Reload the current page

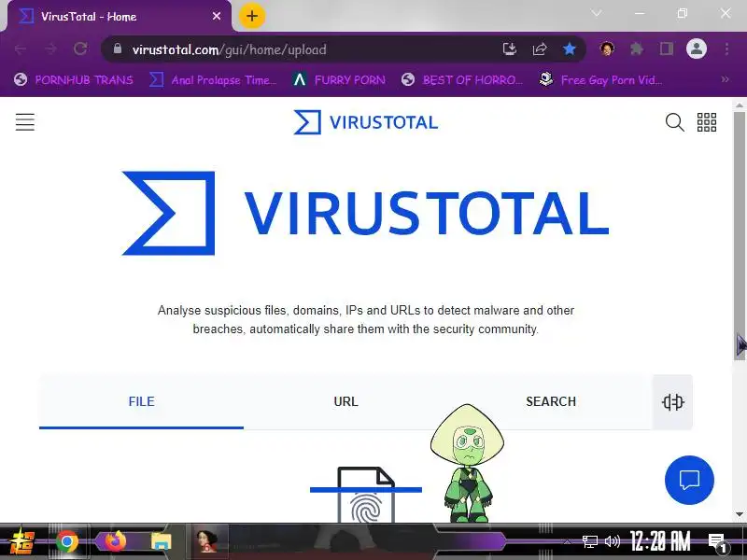pyautogui.click(x=80, y=49)
